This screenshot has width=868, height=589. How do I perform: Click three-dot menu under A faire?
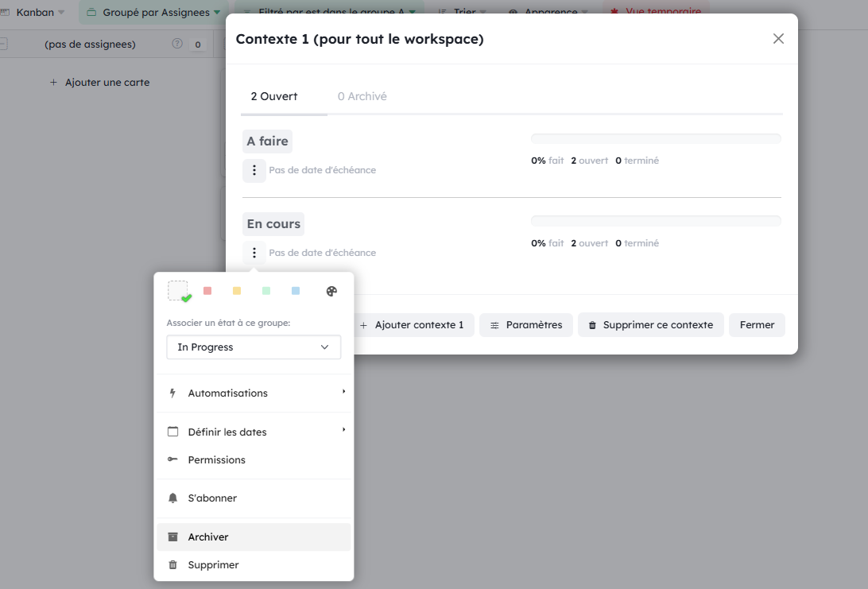[254, 170]
